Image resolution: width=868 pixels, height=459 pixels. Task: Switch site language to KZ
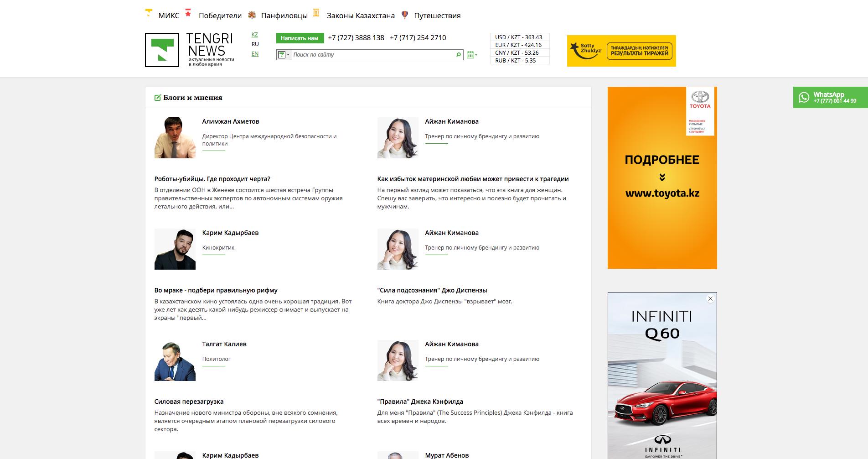click(255, 35)
